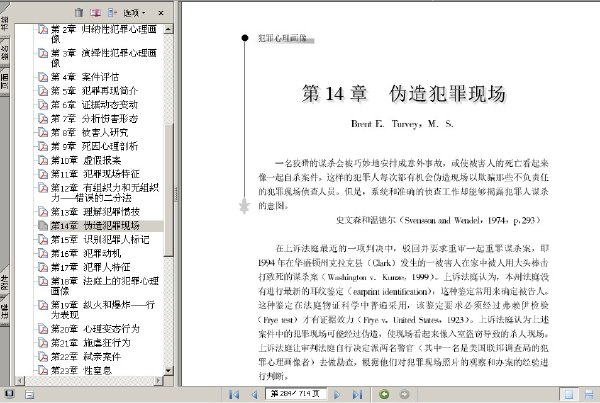This screenshot has width=600, height=403.
Task: Go to bookmark 第17章 犯罪人特征
Action: click(x=90, y=267)
